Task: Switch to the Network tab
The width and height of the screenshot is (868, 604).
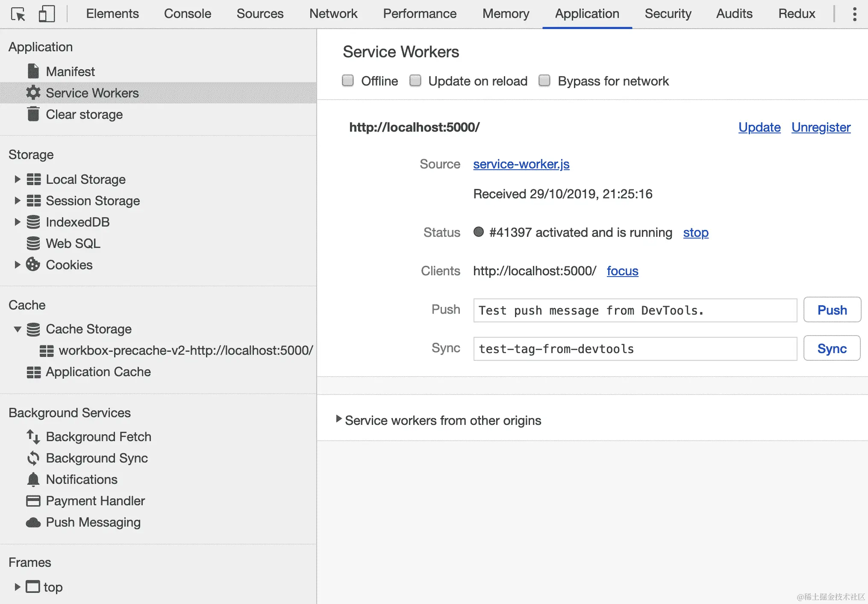Action: (333, 14)
